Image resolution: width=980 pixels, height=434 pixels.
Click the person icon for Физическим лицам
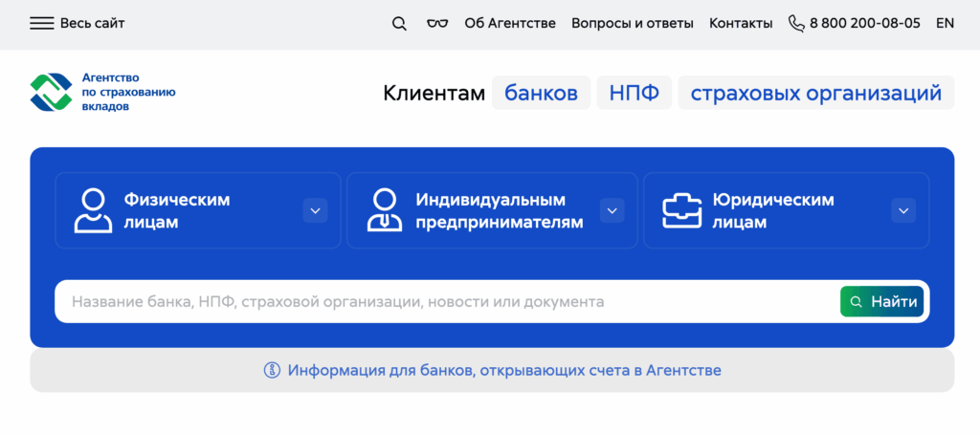pyautogui.click(x=93, y=211)
